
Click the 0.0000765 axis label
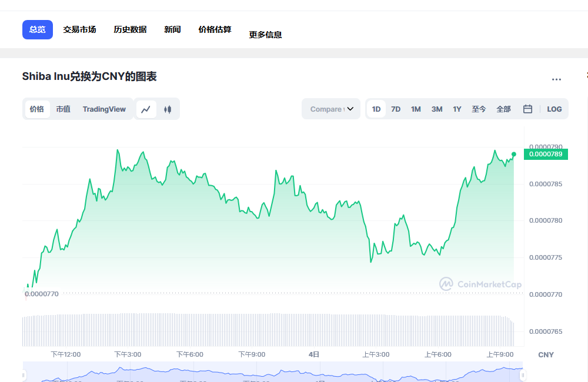[546, 331]
